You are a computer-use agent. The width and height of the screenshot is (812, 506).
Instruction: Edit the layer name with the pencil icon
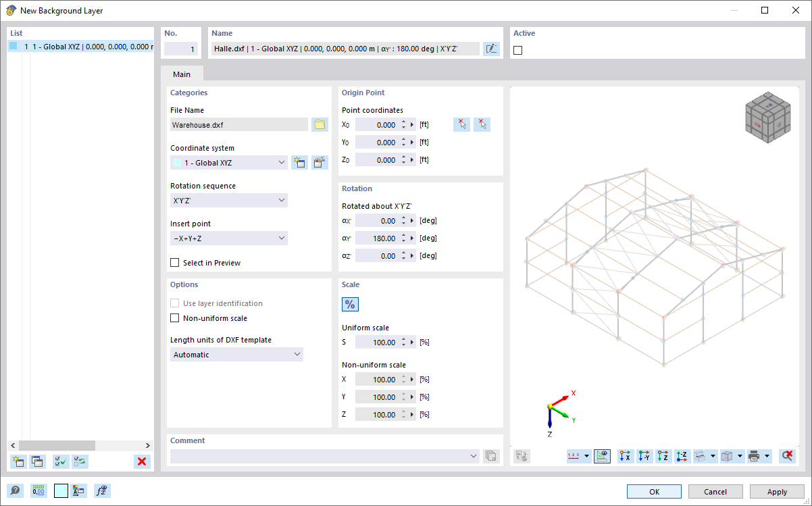pyautogui.click(x=491, y=48)
